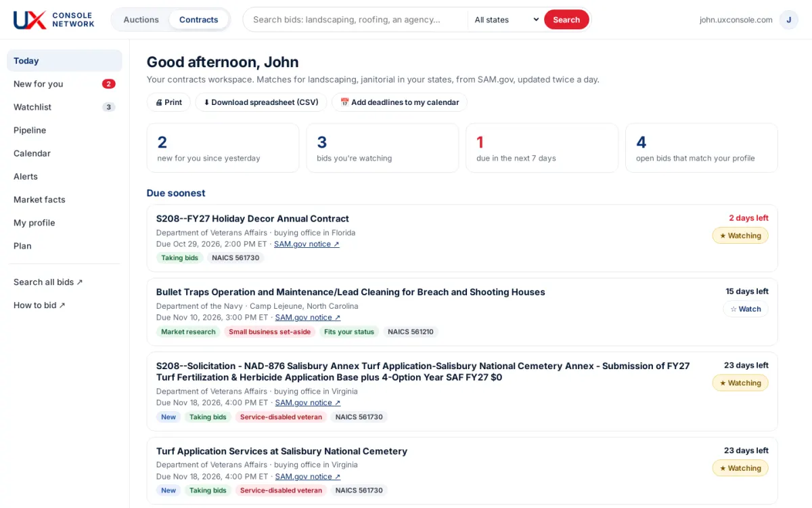The height and width of the screenshot is (508, 812).
Task: Watch the Bullet Traps Operation bid
Action: [x=746, y=309]
